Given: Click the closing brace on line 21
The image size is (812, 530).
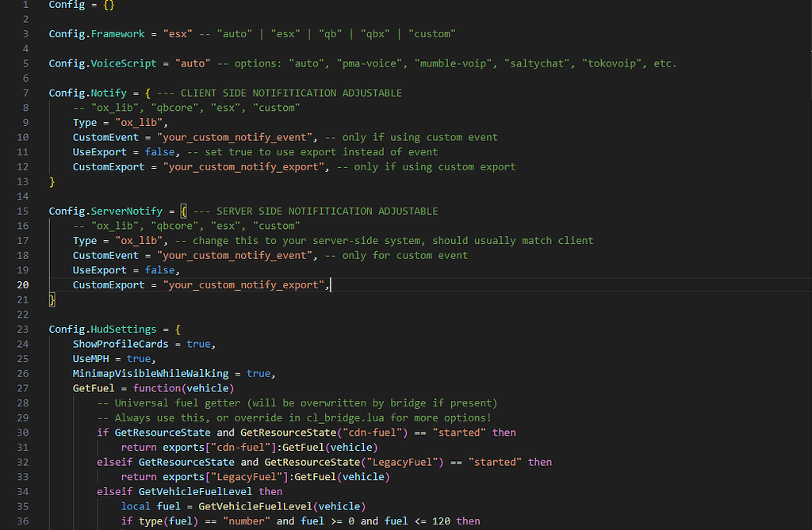Looking at the screenshot, I should click(52, 299).
